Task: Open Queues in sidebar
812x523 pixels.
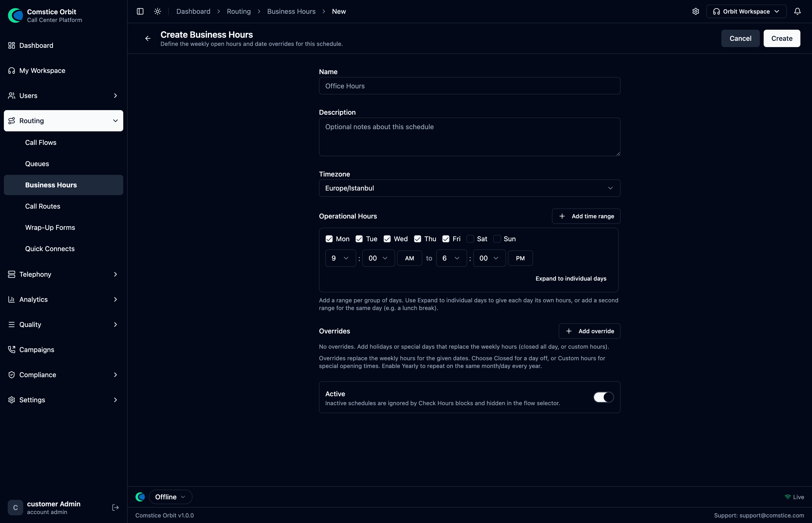Action: pos(63,164)
